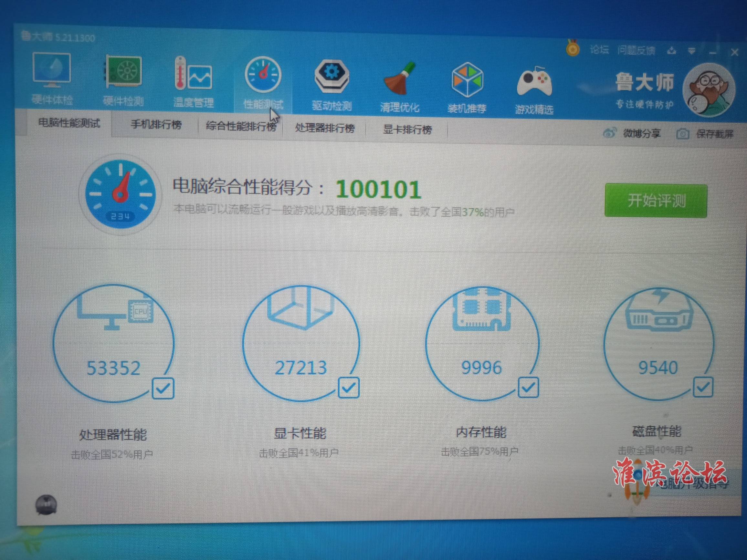
Task: Click the 显卡性能 label
Action: (300, 433)
